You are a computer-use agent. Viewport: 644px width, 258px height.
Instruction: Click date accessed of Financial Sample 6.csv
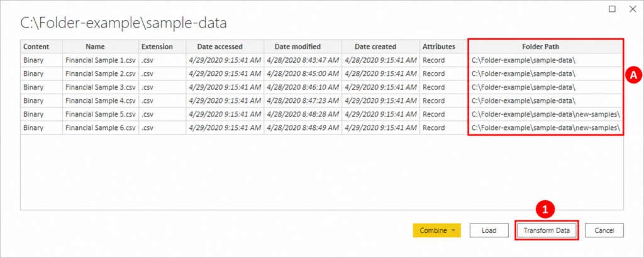[x=225, y=128]
